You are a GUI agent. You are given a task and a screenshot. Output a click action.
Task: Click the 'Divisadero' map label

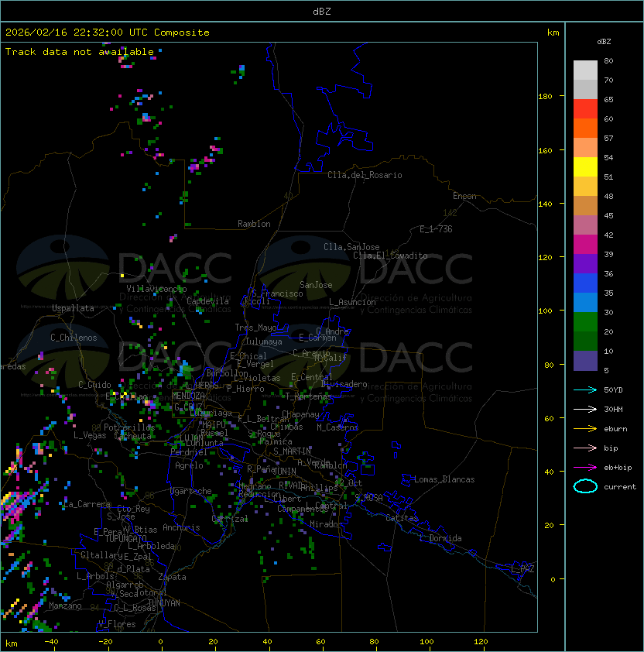(344, 384)
